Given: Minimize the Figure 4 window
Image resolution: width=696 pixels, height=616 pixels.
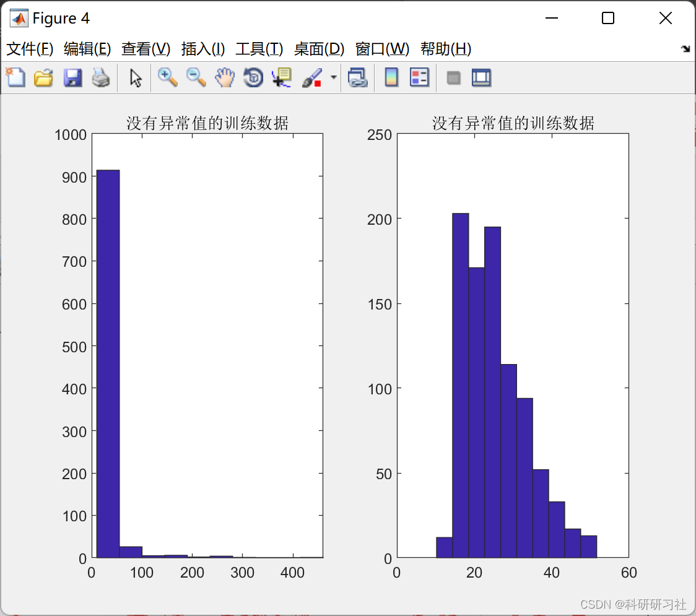Looking at the screenshot, I should (551, 18).
